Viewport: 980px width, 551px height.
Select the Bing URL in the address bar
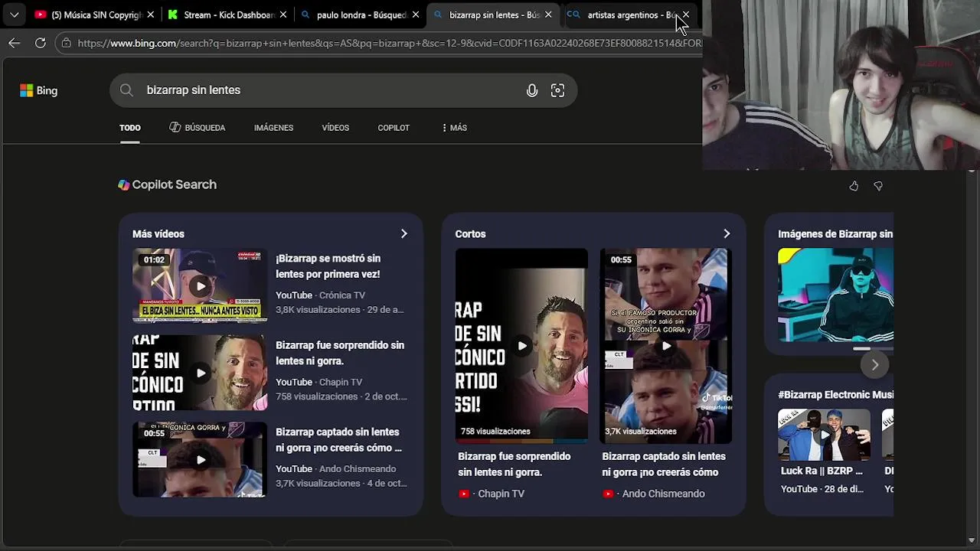click(x=389, y=43)
